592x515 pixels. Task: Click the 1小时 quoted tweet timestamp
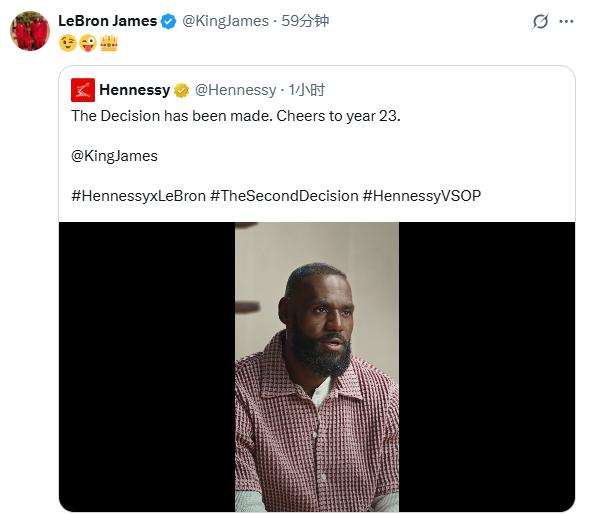pyautogui.click(x=307, y=90)
